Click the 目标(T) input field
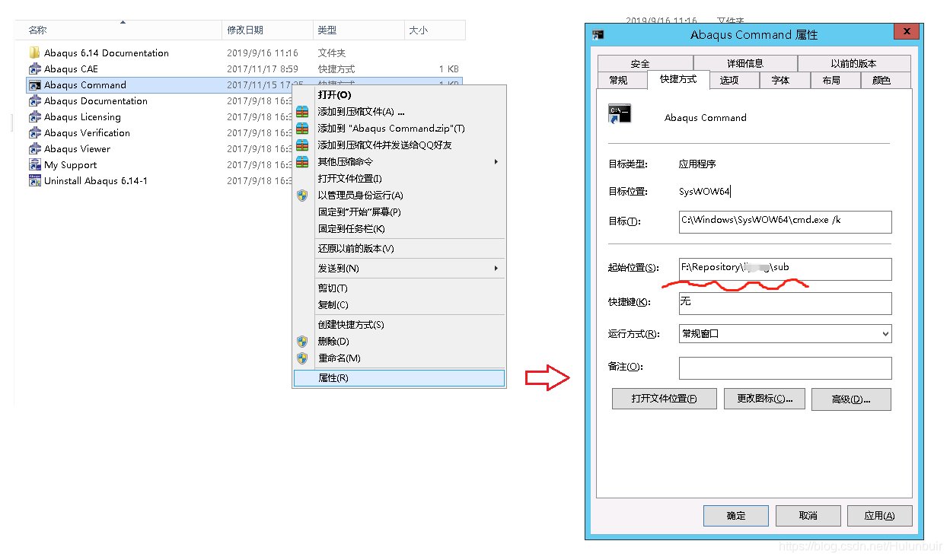Screen dimensions: 950x560 pyautogui.click(x=785, y=221)
